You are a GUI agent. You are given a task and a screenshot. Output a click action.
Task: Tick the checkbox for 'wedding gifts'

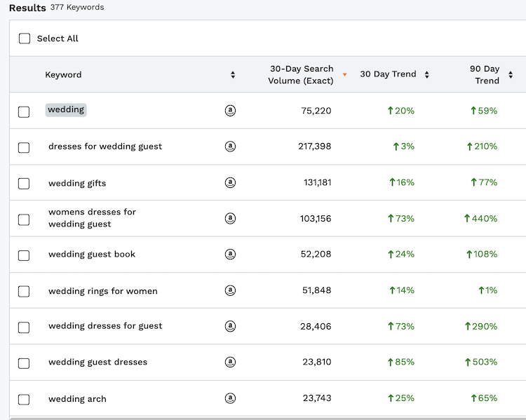(x=24, y=184)
